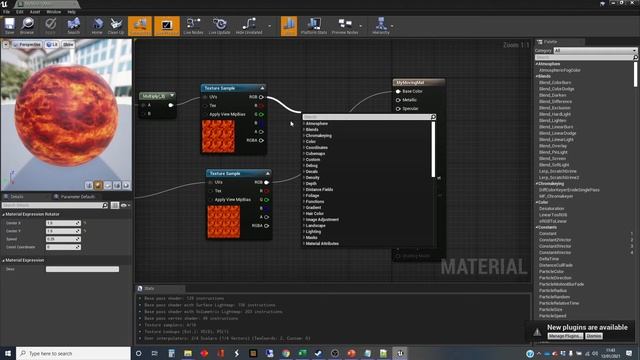This screenshot has height=360, width=640.
Task: Click the Center X value field
Action: point(63,223)
